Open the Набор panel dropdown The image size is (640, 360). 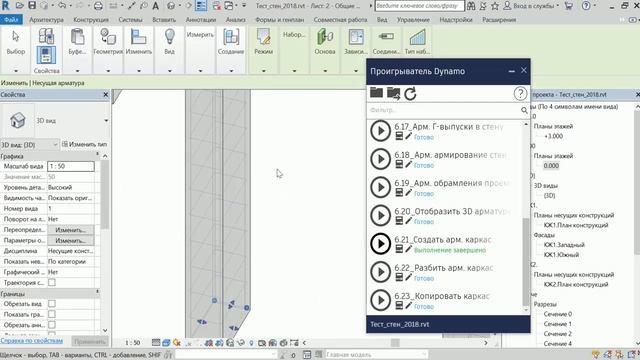click(294, 71)
